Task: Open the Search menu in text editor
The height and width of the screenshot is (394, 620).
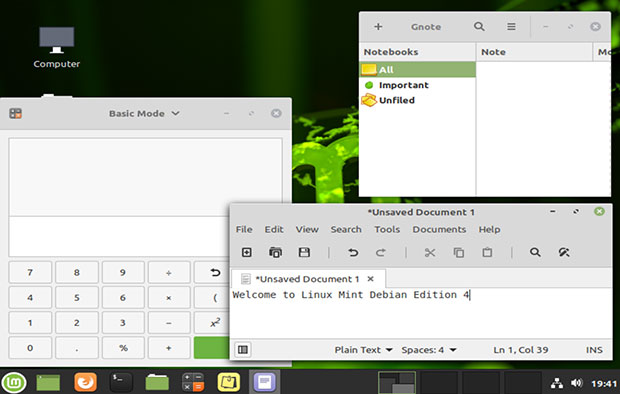Action: (x=346, y=229)
